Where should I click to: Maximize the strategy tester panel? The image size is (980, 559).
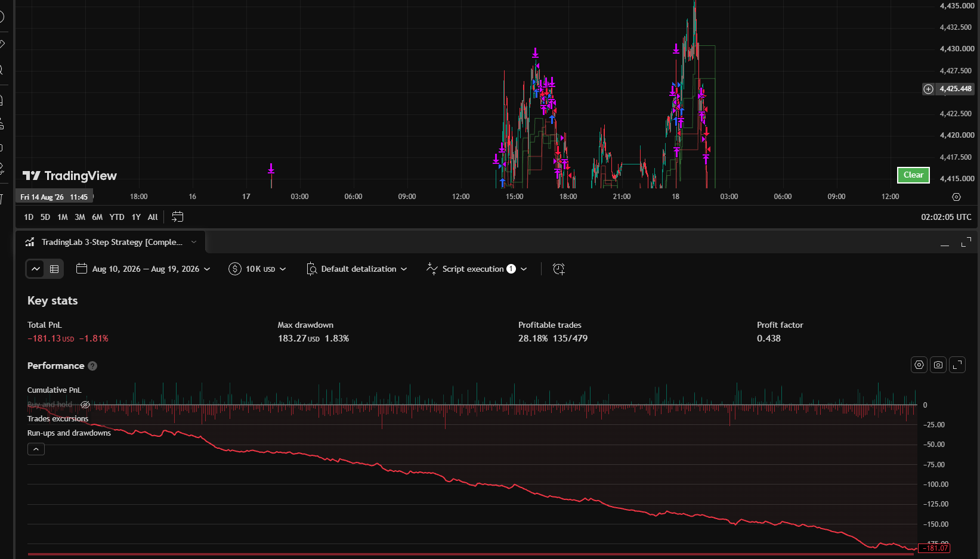click(966, 242)
